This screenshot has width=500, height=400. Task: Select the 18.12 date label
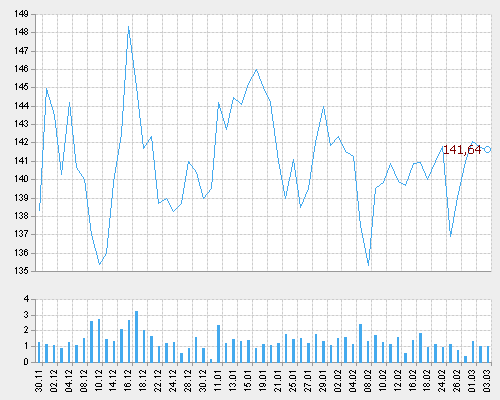click(144, 381)
